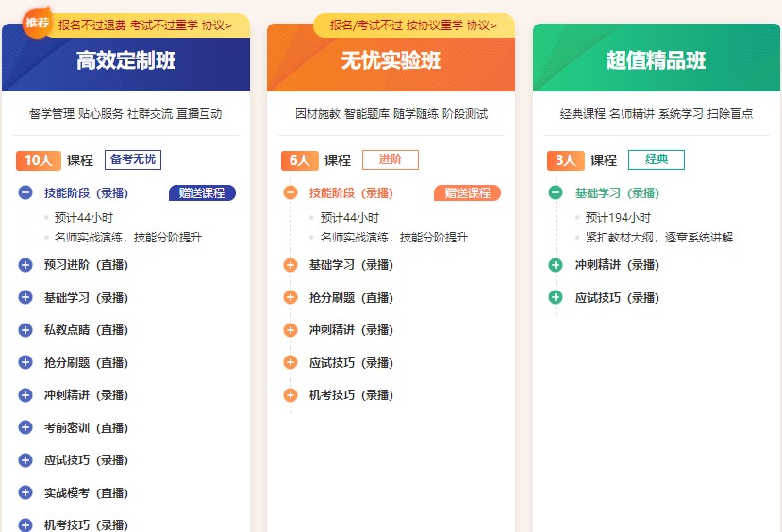Click orange 赠送课程 badge in 无忧实验班

coord(467,193)
